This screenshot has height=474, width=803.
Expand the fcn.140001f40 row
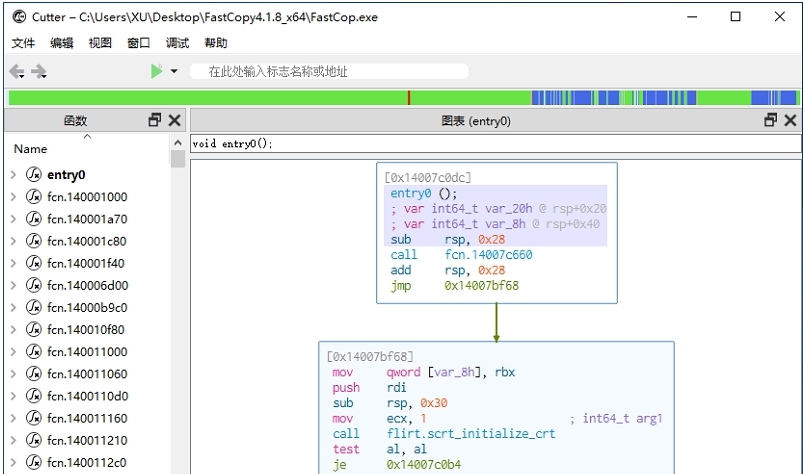(14, 263)
